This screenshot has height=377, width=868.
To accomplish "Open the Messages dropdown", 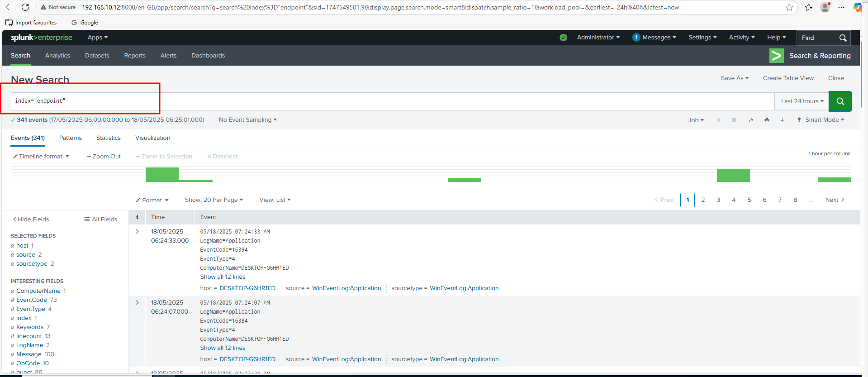I will pyautogui.click(x=654, y=38).
